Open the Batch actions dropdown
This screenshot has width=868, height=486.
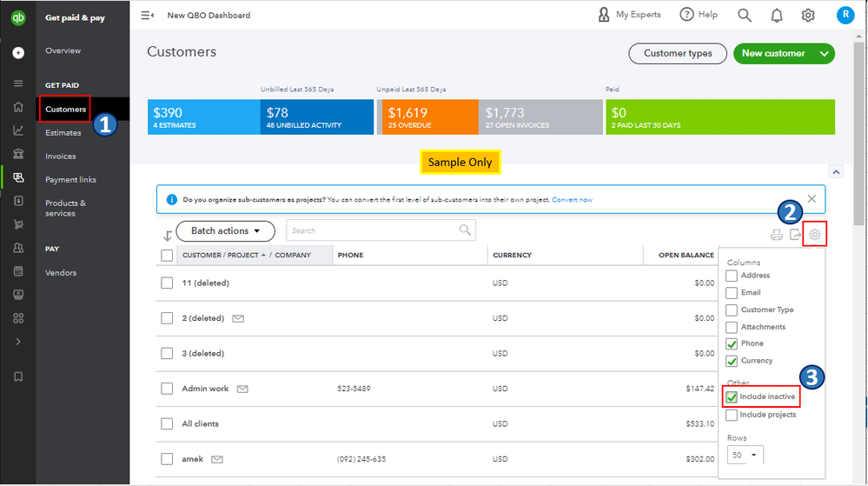tap(226, 231)
